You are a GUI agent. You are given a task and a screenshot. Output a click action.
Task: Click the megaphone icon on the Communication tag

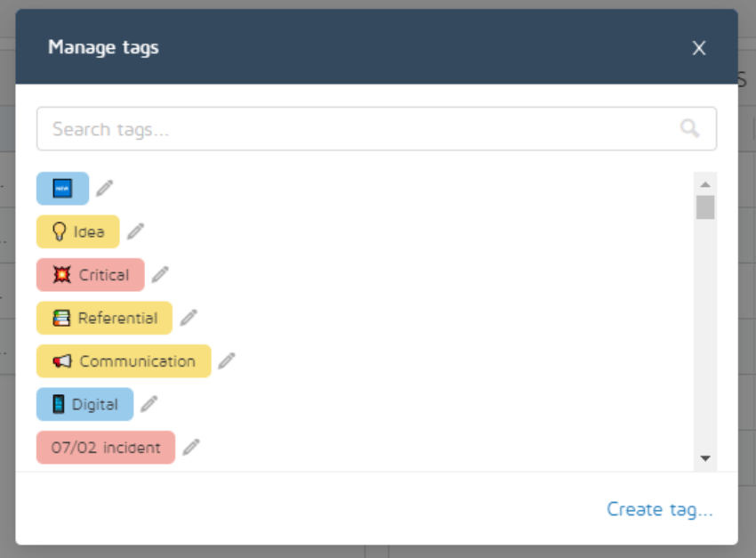click(61, 361)
